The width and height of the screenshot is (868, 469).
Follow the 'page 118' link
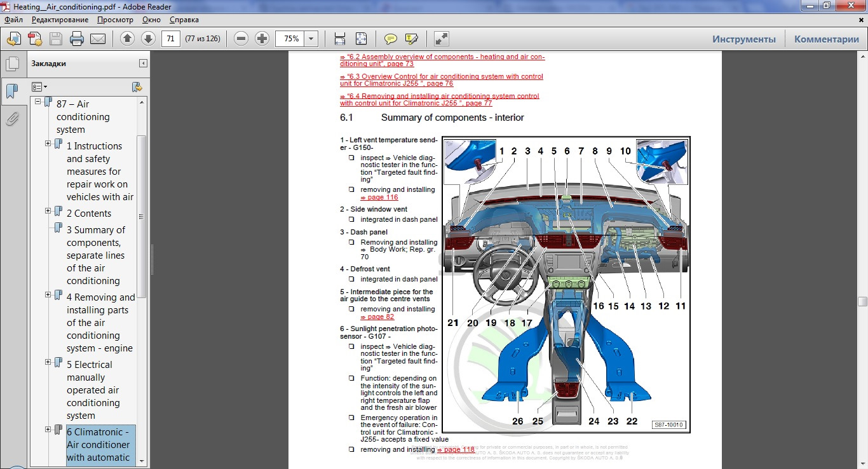click(x=456, y=450)
